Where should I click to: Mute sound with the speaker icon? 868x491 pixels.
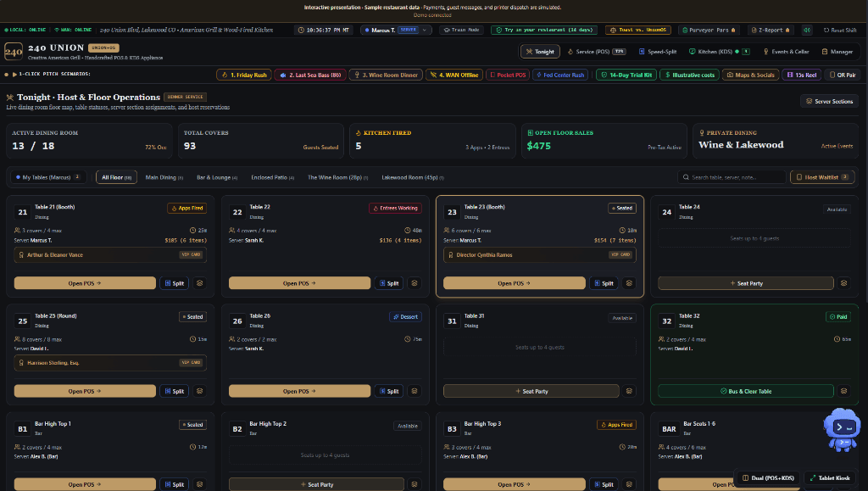tap(807, 30)
